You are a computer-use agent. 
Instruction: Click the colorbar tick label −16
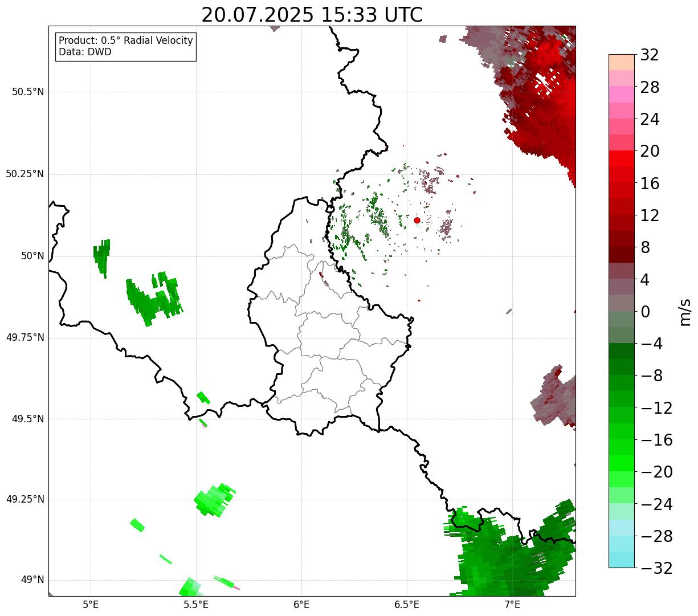(x=656, y=440)
